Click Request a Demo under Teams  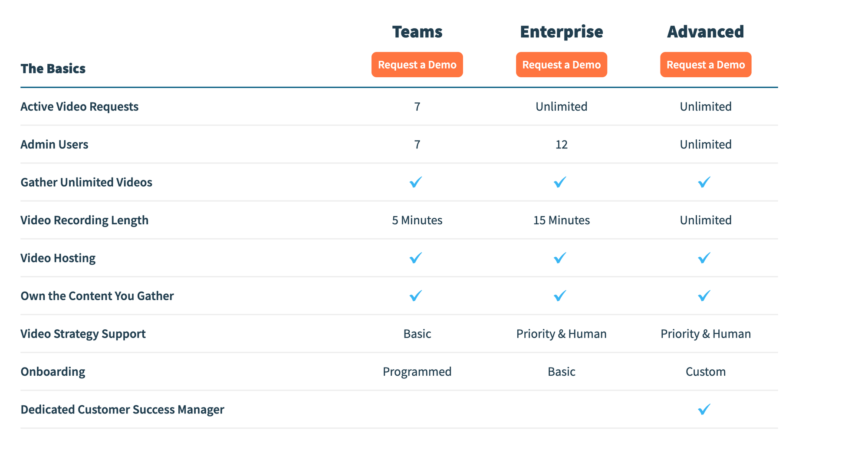pos(417,65)
